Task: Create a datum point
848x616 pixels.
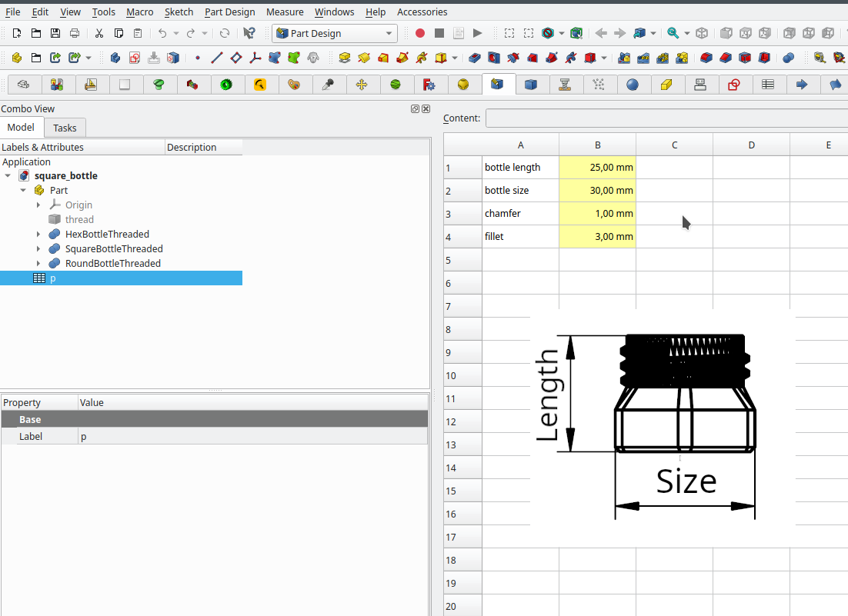Action: click(x=198, y=58)
